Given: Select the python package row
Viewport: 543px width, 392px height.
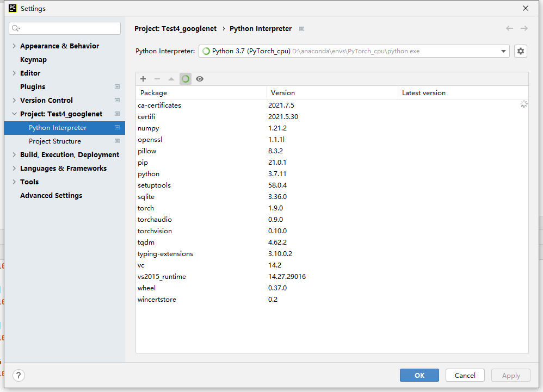Looking at the screenshot, I should point(332,173).
